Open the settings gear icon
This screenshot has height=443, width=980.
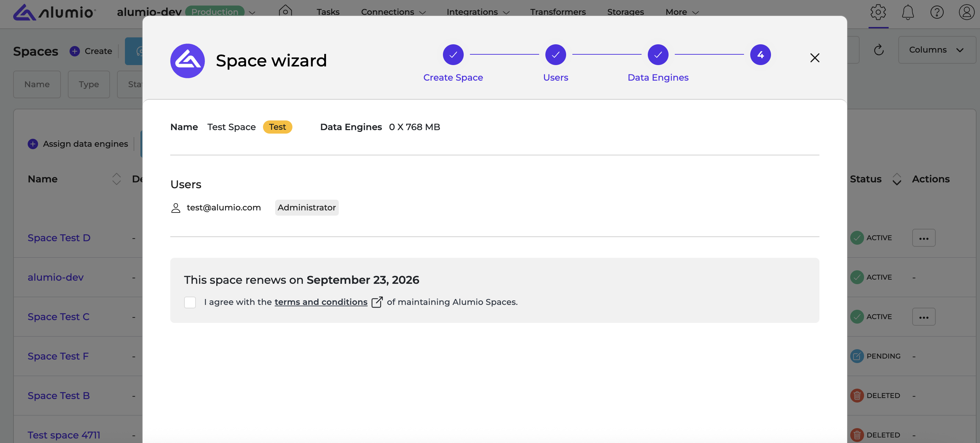(x=878, y=12)
